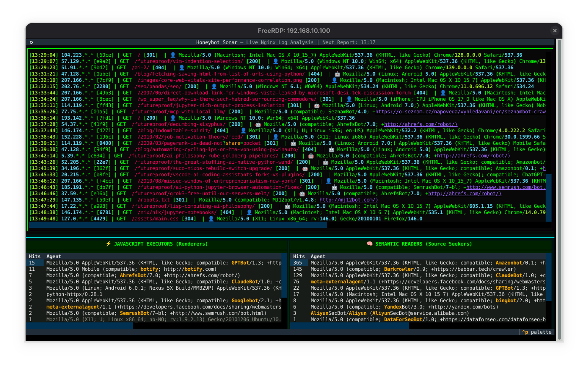Open the seznam.cz seznambot link
The image size is (588, 369).
tap(460, 112)
